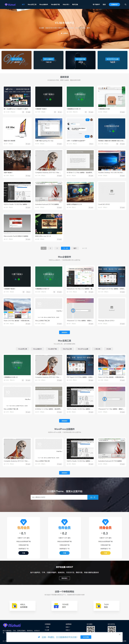Screen dimensions: 129x644
Task: Open the Mac必备软件 top menu item
Action: (x=44, y=4)
